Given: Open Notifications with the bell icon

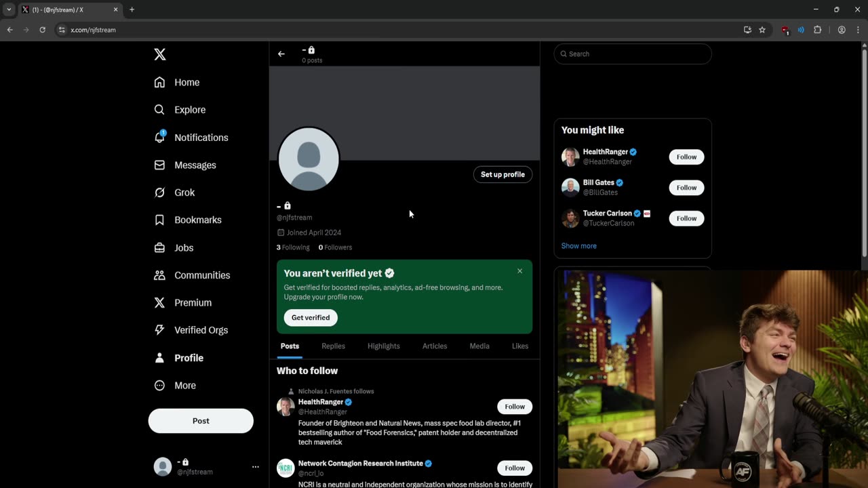Looking at the screenshot, I should click(x=191, y=138).
